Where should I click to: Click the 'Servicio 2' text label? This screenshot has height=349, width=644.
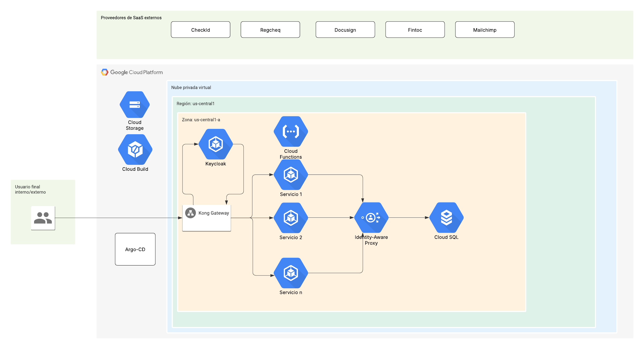click(x=291, y=238)
